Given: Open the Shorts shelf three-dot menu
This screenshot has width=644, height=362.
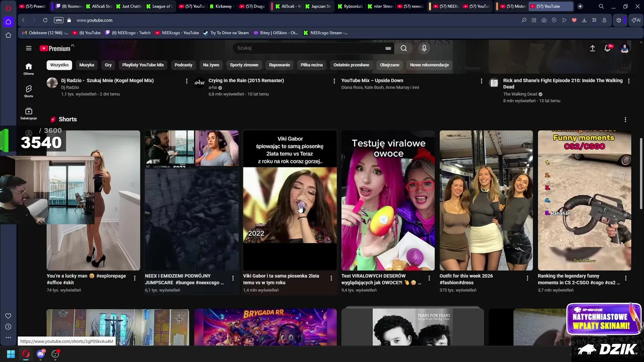Looking at the screenshot, I should coord(625,120).
